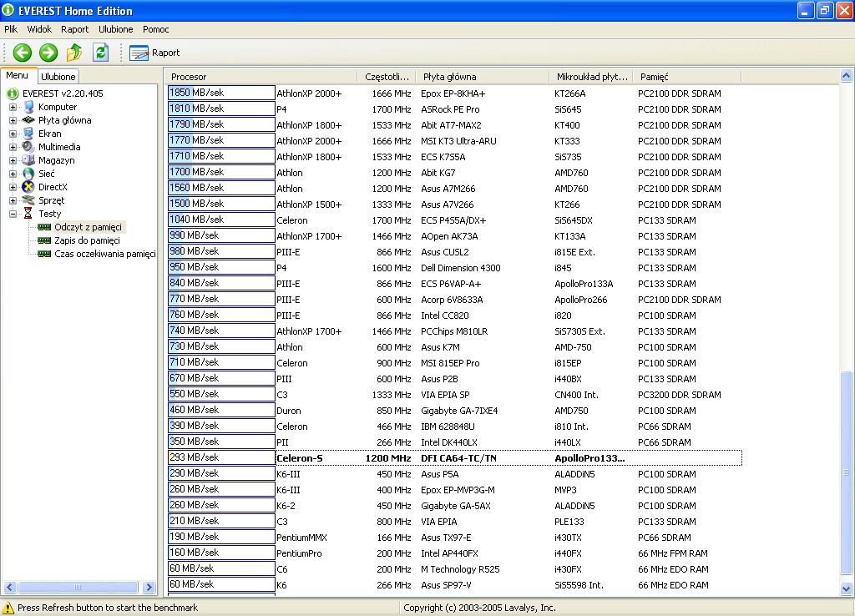Open the Plik menu

[x=11, y=29]
